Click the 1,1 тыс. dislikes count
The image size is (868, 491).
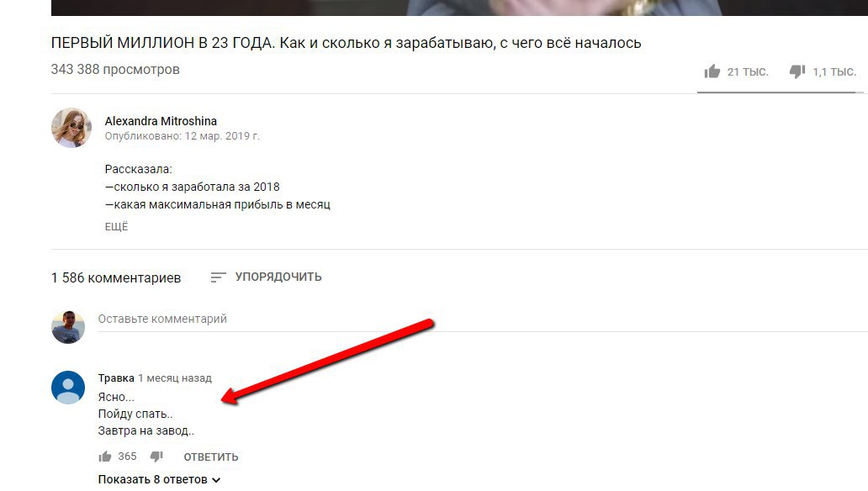click(834, 71)
